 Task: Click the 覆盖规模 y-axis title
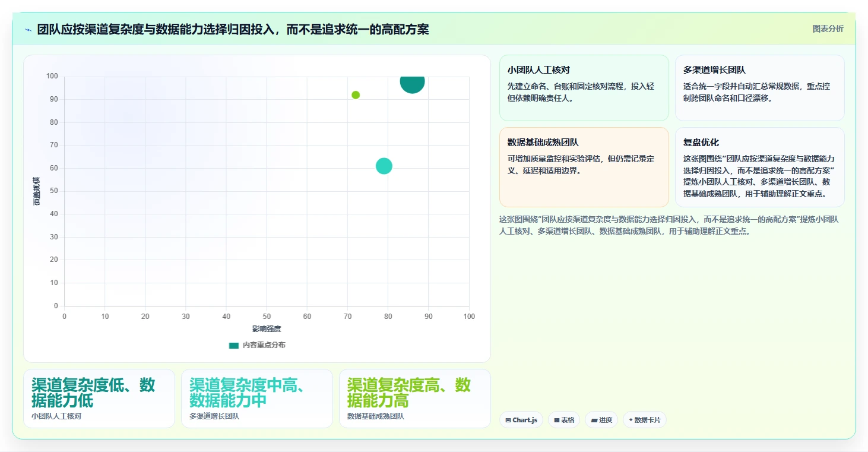37,191
